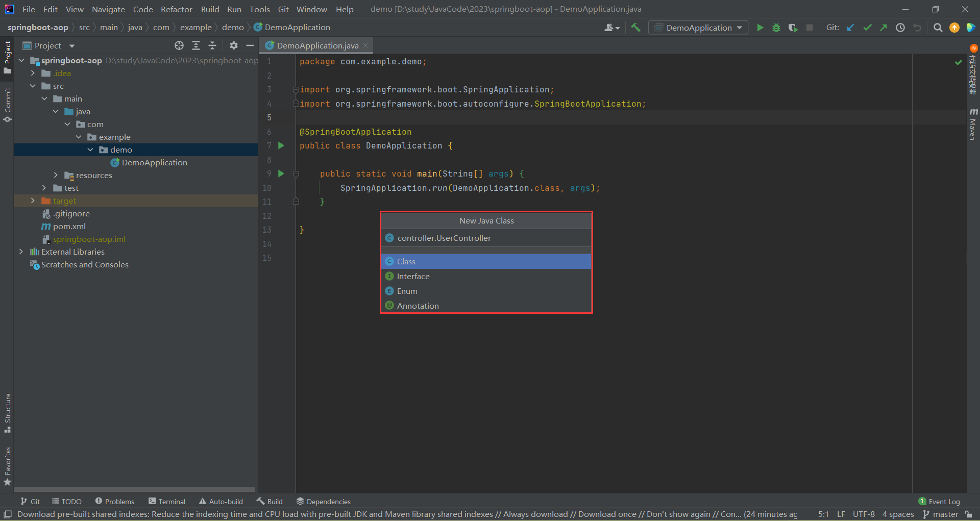The width and height of the screenshot is (980, 521).
Task: Open the Commit side tool window
Action: [7, 105]
